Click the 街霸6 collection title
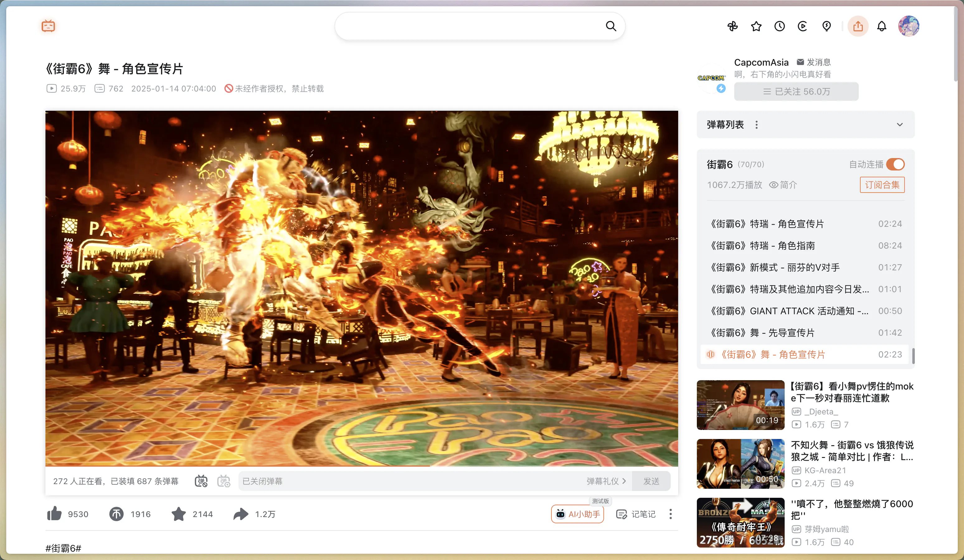Screen dimensions: 964x560 pyautogui.click(x=720, y=164)
